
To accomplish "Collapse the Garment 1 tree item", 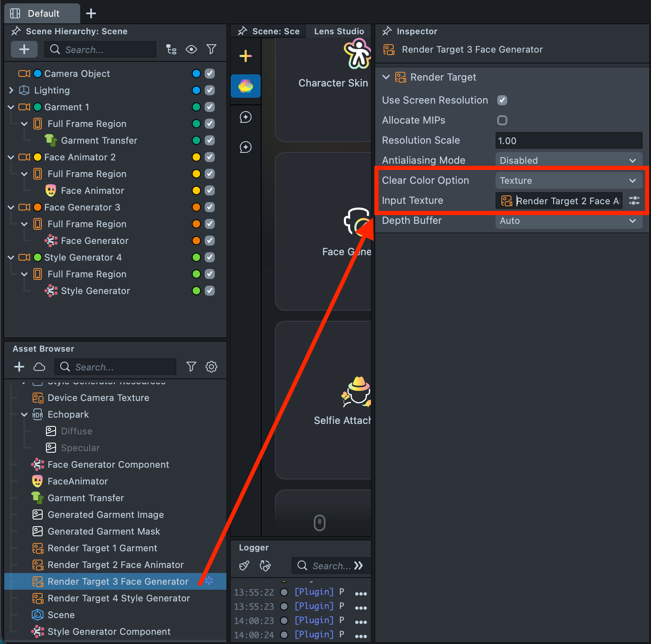I will click(11, 107).
